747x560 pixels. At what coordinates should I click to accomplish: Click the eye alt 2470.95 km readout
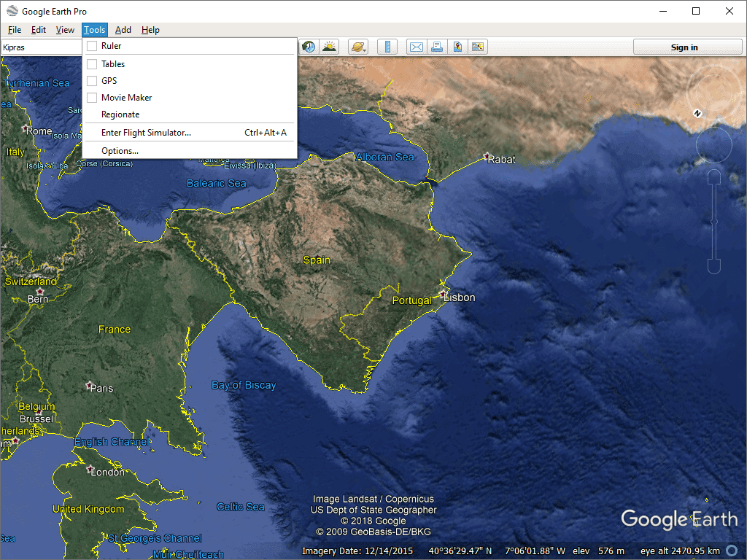pyautogui.click(x=681, y=551)
